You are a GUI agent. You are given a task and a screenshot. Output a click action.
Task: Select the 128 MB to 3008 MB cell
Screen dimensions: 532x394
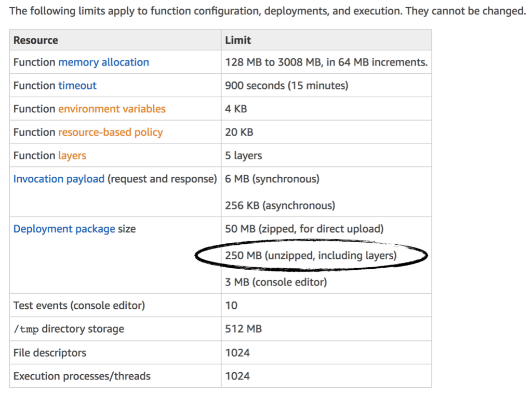click(x=326, y=62)
